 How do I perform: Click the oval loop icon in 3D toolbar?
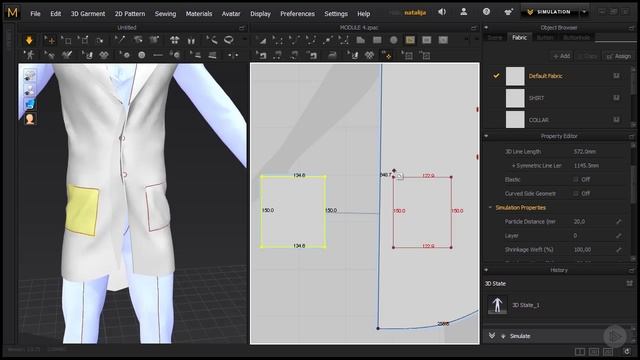pos(229,40)
